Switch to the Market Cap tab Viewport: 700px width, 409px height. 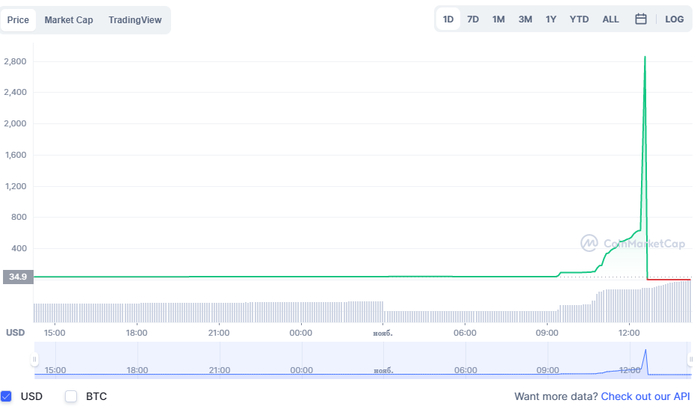tap(69, 20)
